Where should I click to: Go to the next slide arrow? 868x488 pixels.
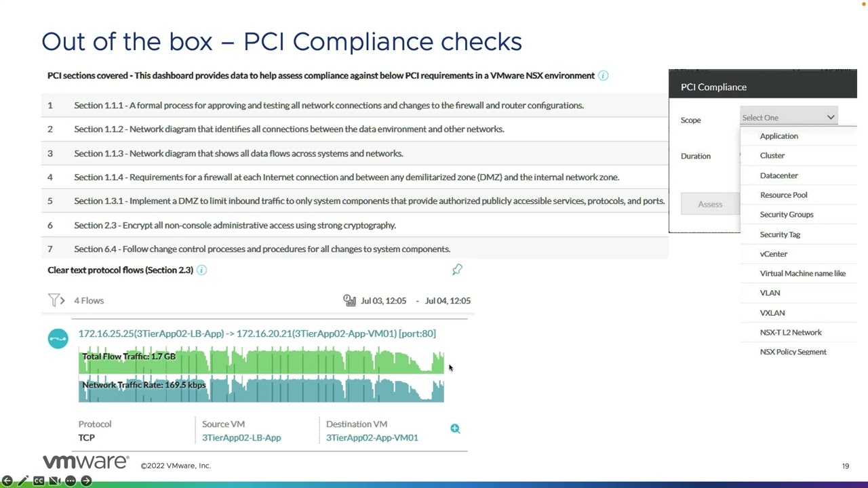pyautogui.click(x=86, y=481)
